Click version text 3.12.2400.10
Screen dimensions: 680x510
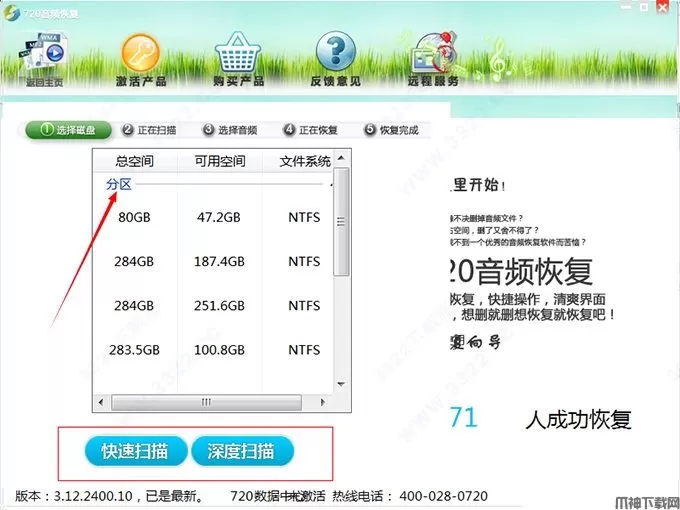tap(93, 496)
